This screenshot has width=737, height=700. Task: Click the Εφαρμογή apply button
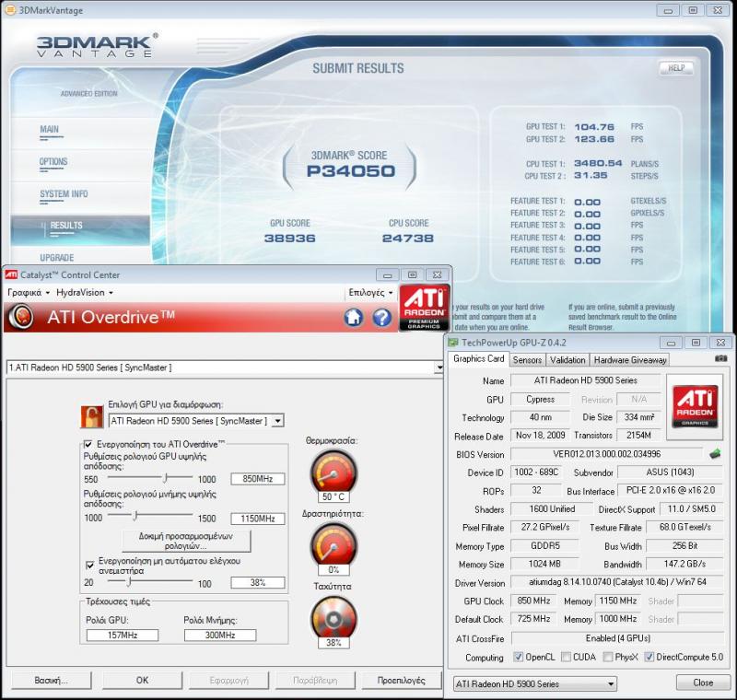(228, 680)
